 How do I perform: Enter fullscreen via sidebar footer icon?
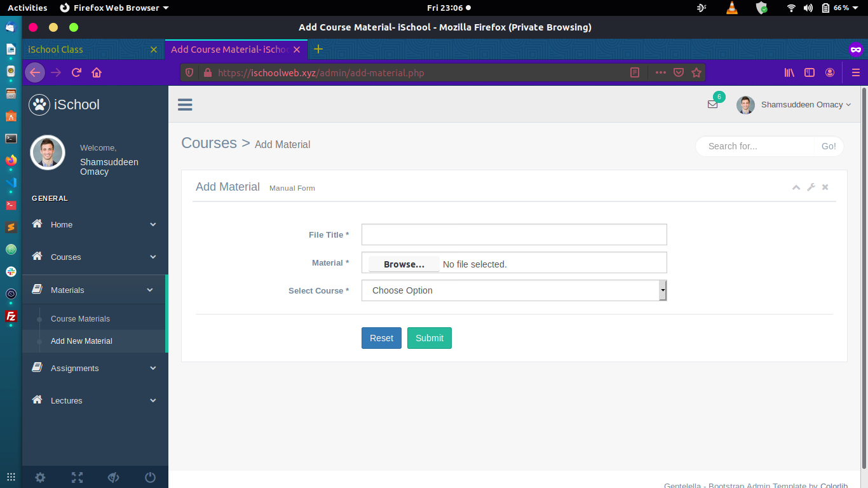pos(77,478)
